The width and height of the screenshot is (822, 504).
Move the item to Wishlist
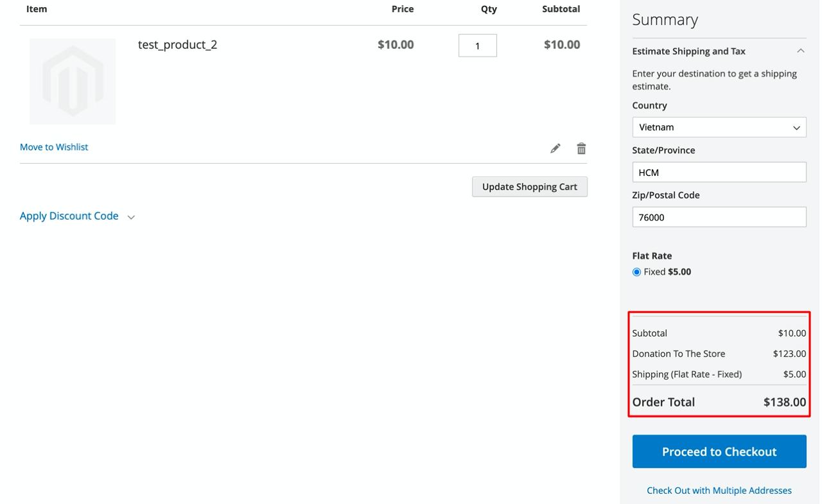point(54,147)
